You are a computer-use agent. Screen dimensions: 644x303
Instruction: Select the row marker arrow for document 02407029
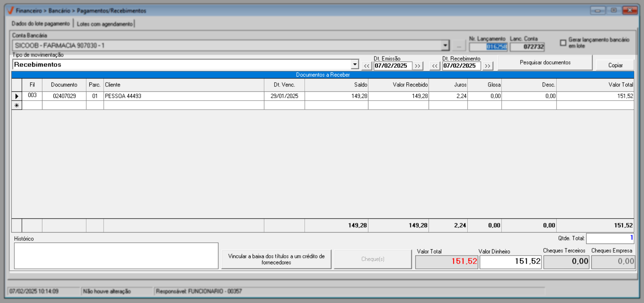[17, 96]
